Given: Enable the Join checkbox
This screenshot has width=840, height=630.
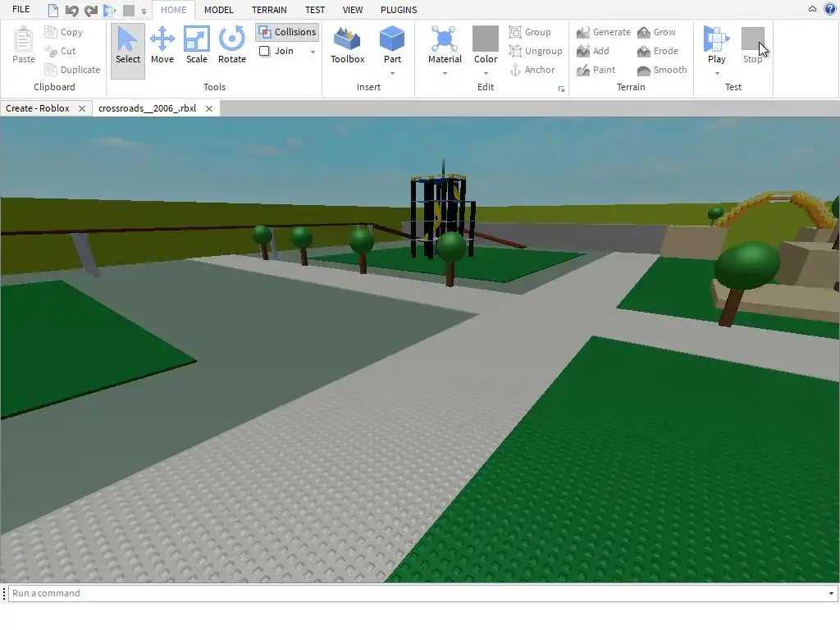Looking at the screenshot, I should [265, 51].
